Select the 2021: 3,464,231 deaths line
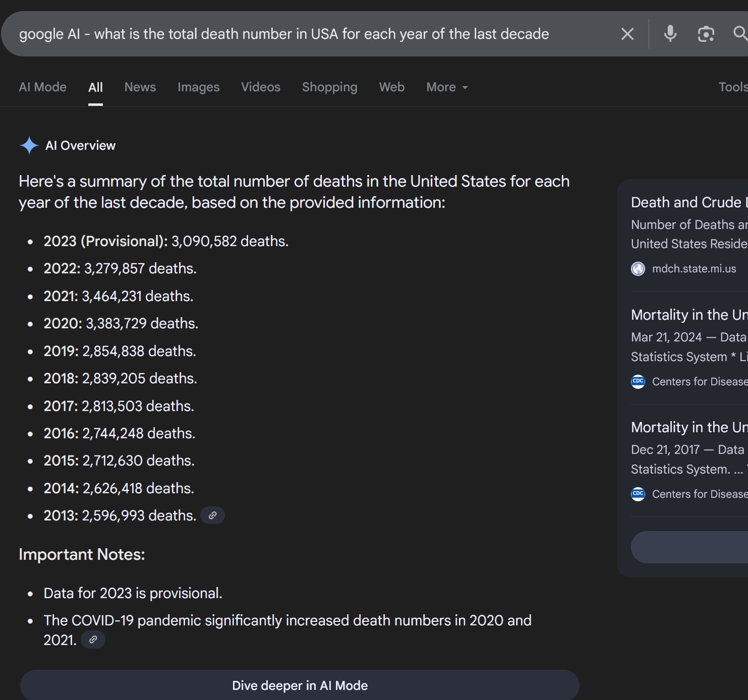 [119, 296]
